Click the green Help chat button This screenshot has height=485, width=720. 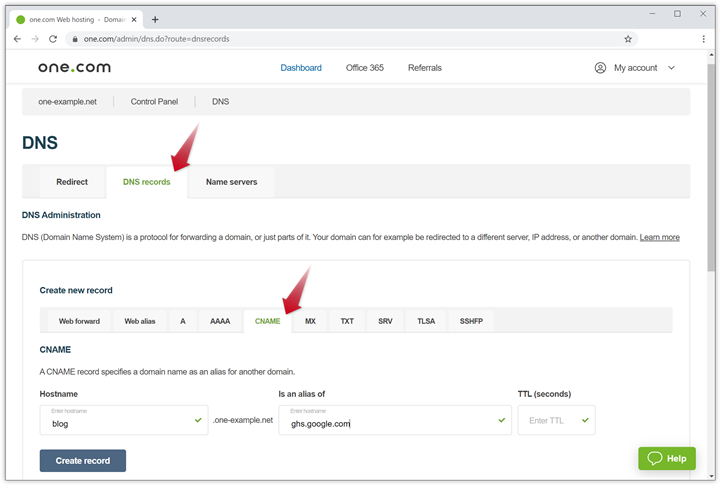[667, 458]
